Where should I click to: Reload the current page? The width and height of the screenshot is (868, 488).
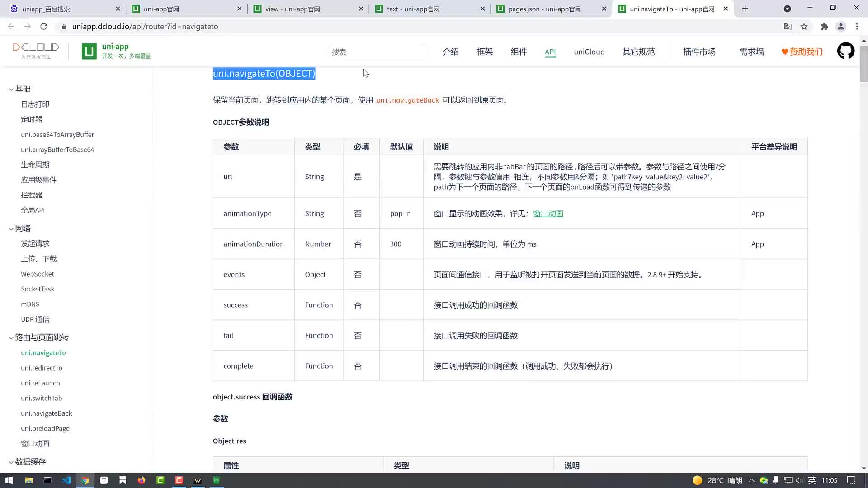point(44,27)
